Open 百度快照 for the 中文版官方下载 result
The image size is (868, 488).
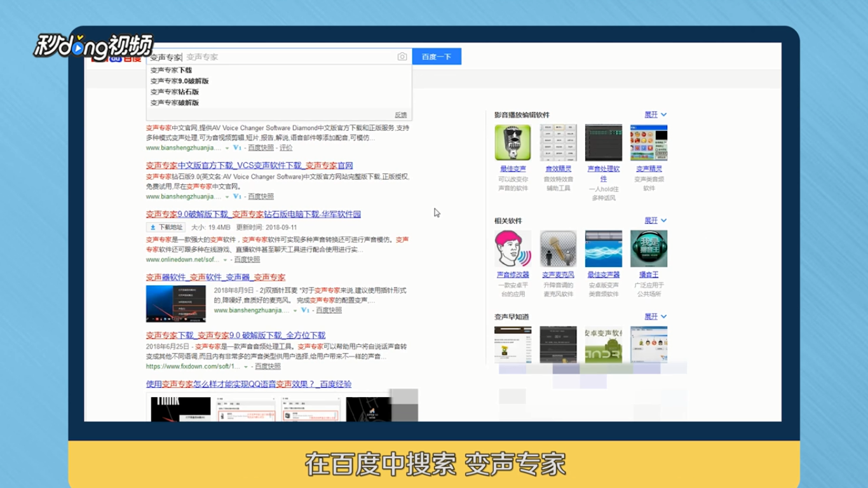pyautogui.click(x=261, y=196)
